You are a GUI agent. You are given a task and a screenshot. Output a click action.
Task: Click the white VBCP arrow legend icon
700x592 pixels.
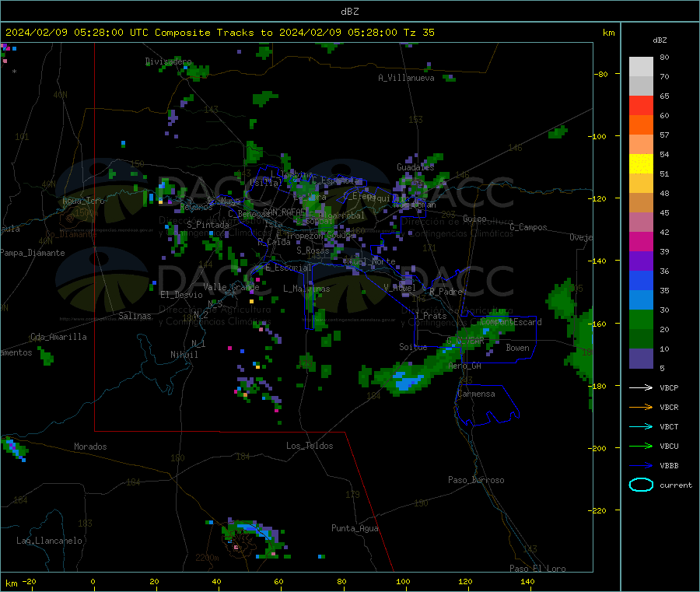tap(641, 387)
